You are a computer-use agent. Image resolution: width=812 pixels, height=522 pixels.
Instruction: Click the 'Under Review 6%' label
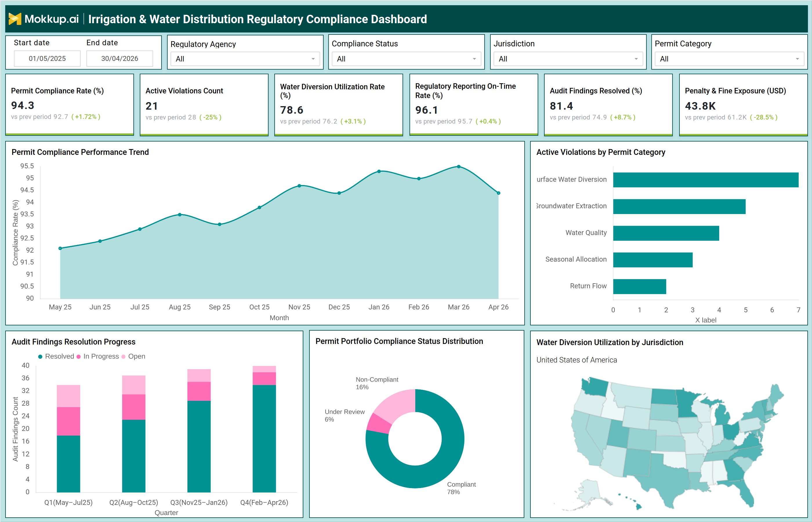point(345,416)
